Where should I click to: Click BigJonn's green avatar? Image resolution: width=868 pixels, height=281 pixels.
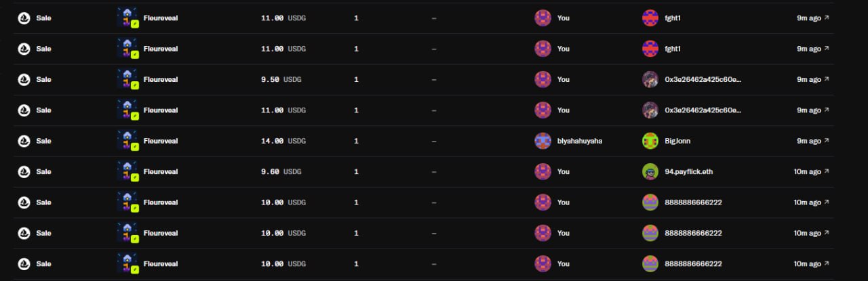(x=650, y=141)
